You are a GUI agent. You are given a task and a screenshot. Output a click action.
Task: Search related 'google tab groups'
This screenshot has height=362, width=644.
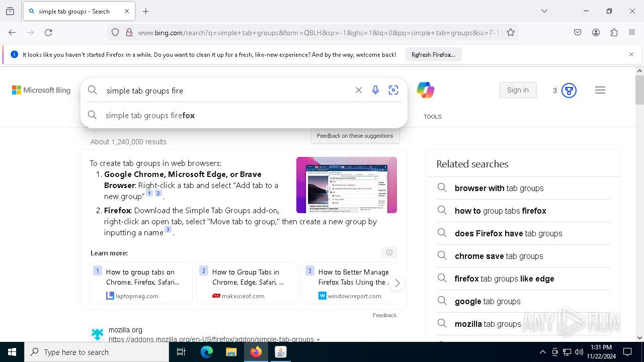coord(523,301)
